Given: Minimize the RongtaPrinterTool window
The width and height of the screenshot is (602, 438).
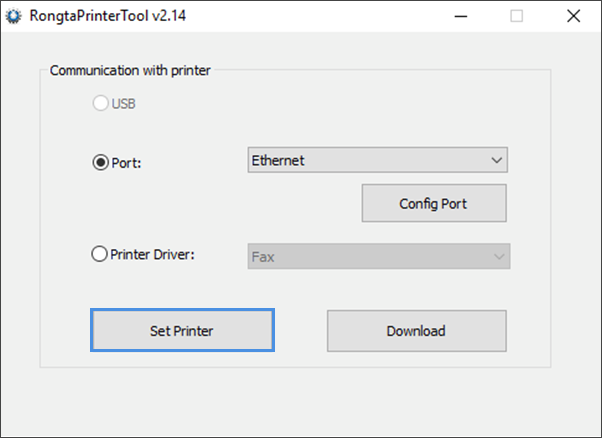Looking at the screenshot, I should pos(460,16).
